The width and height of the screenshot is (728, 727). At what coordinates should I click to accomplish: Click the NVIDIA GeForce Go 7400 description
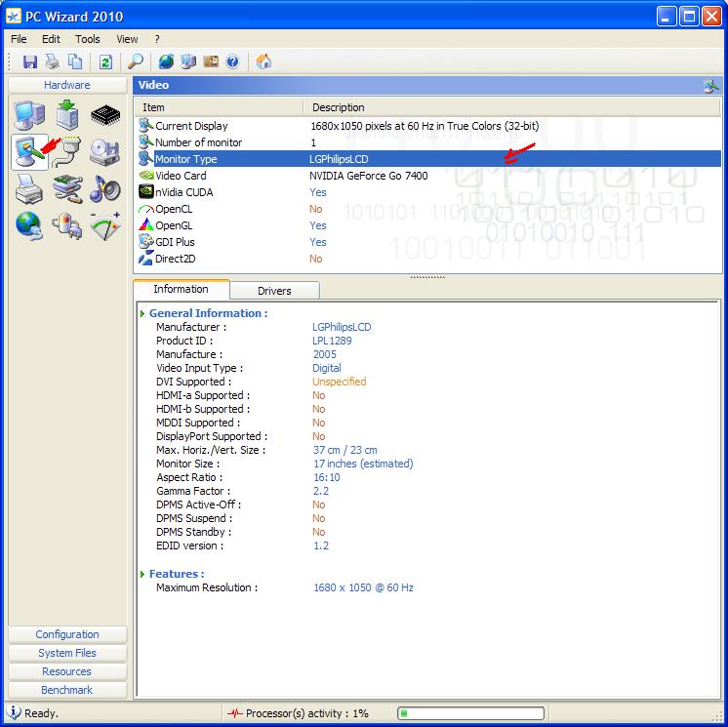click(369, 176)
